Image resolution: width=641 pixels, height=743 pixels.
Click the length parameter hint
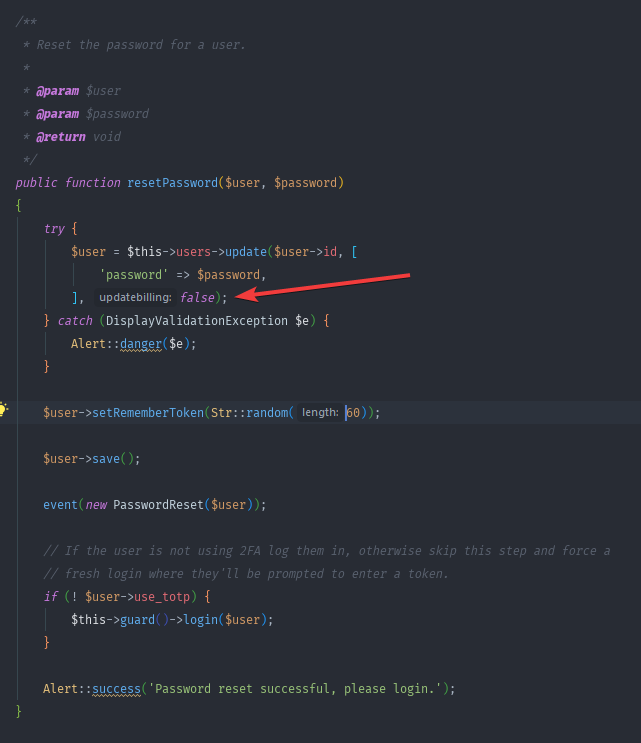320,412
